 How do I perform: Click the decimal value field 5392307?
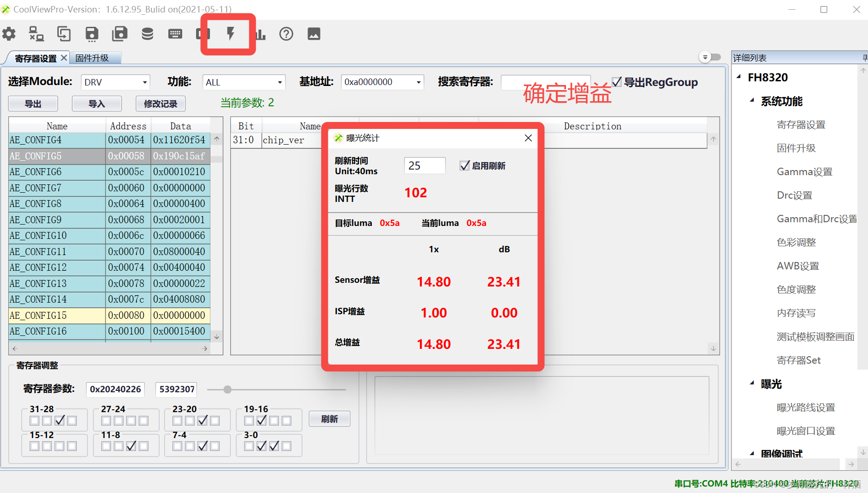click(177, 390)
